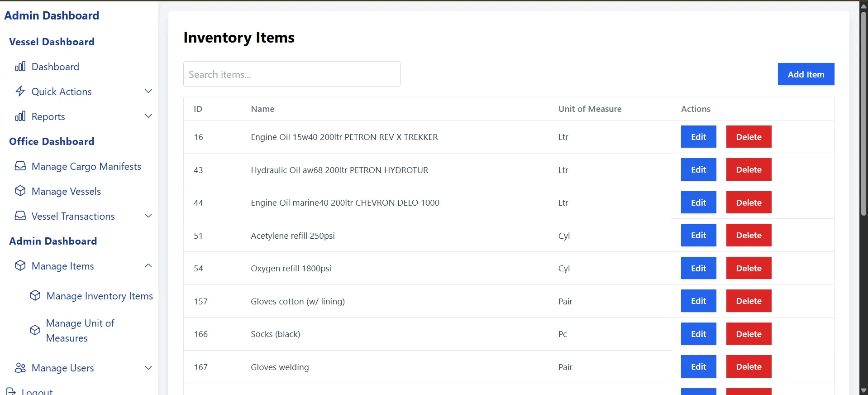Click the Manage Cargo Manifests inbox icon
The height and width of the screenshot is (395, 868).
[x=20, y=166]
